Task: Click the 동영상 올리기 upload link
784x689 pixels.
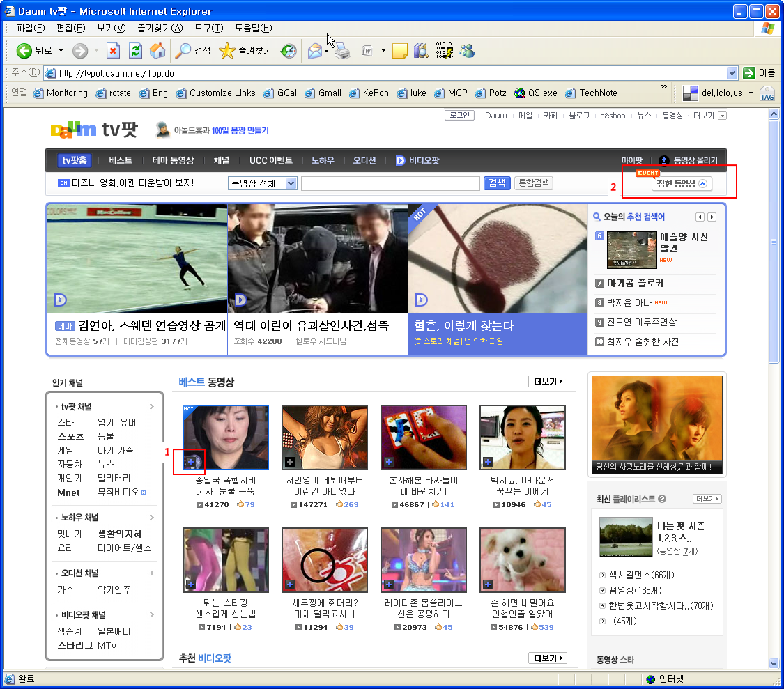Action: [x=688, y=160]
